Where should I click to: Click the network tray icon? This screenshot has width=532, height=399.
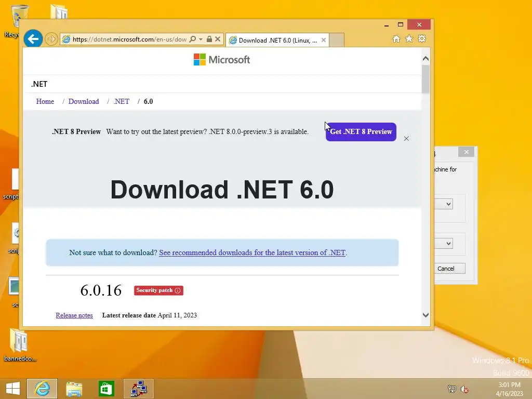pos(451,389)
